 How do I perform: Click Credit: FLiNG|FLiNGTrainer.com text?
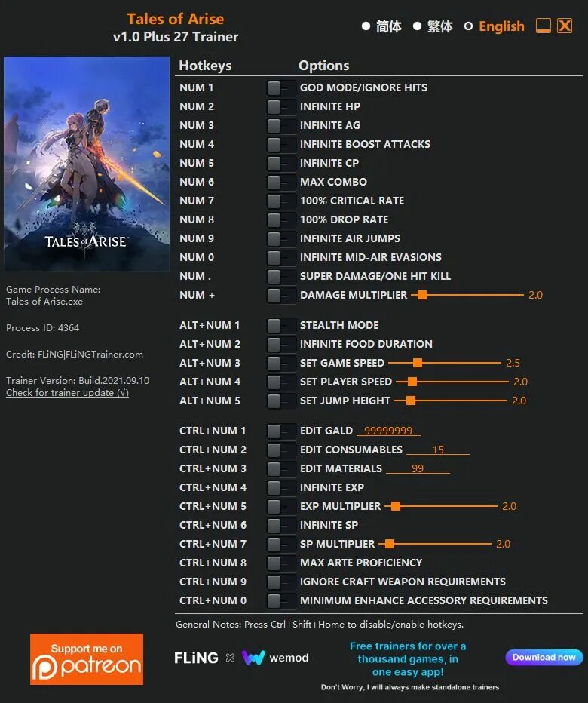(x=75, y=355)
